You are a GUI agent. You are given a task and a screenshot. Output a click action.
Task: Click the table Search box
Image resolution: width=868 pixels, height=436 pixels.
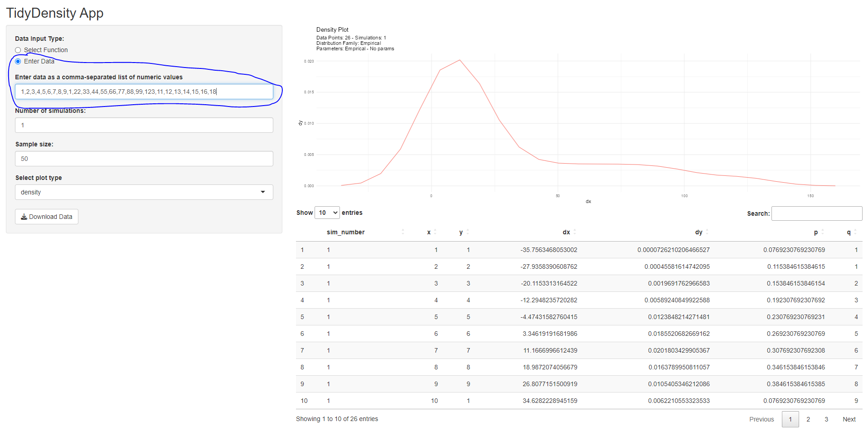[816, 213]
